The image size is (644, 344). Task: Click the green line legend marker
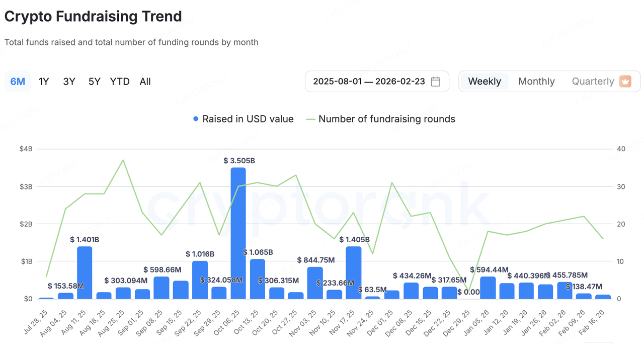coord(310,119)
